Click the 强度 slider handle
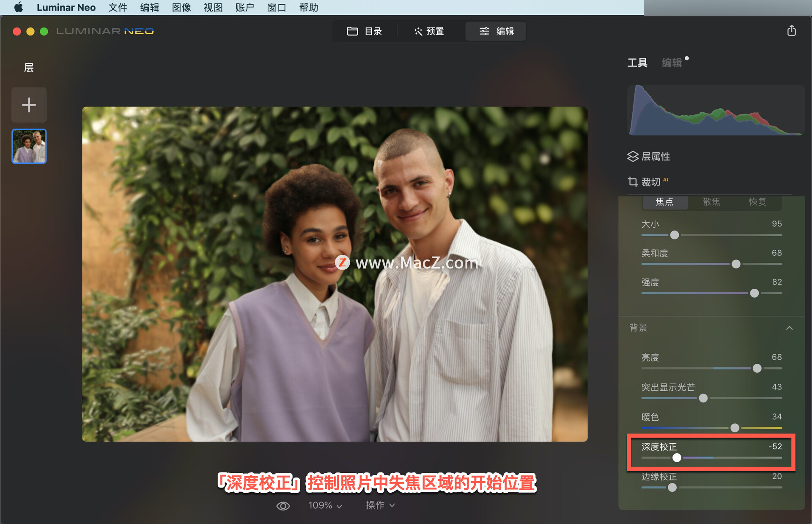 coord(754,293)
